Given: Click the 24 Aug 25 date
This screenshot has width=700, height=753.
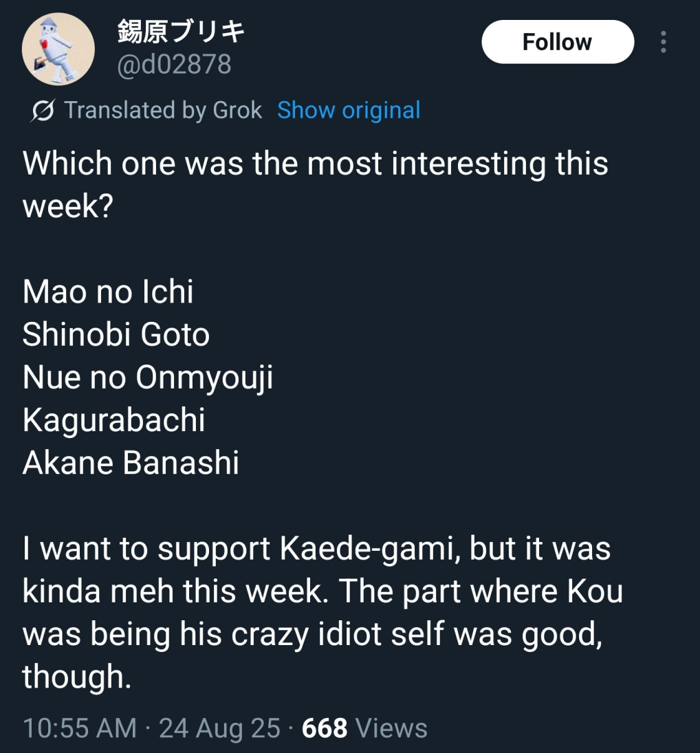Looking at the screenshot, I should click(219, 728).
